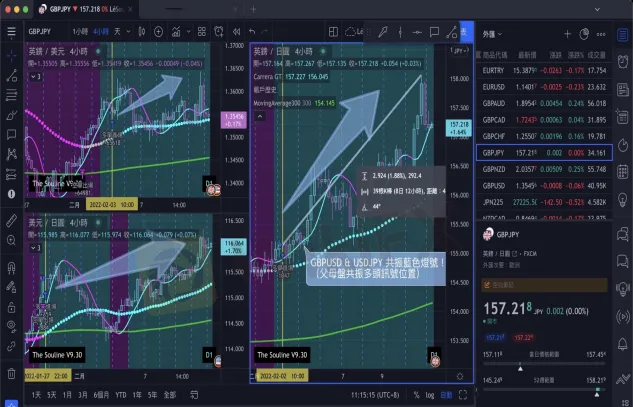
Task: Select the horizontal line tool in floating toolbar
Action: point(417,32)
